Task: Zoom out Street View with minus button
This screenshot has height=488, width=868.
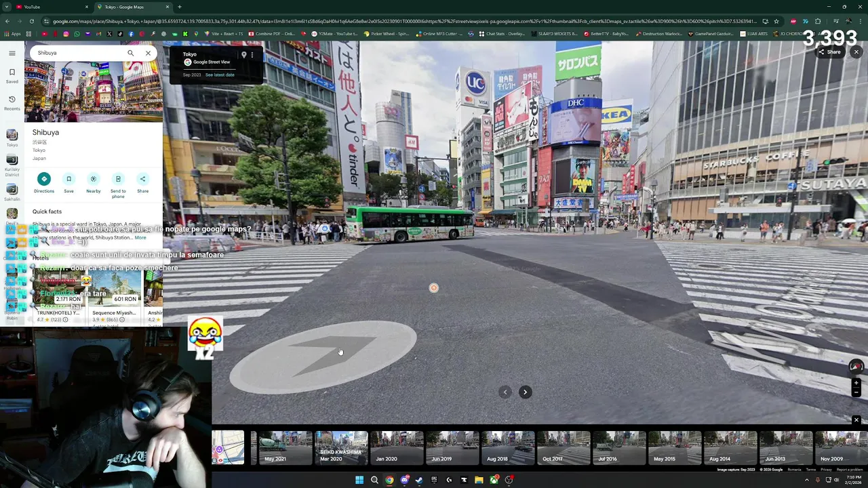Action: click(856, 392)
